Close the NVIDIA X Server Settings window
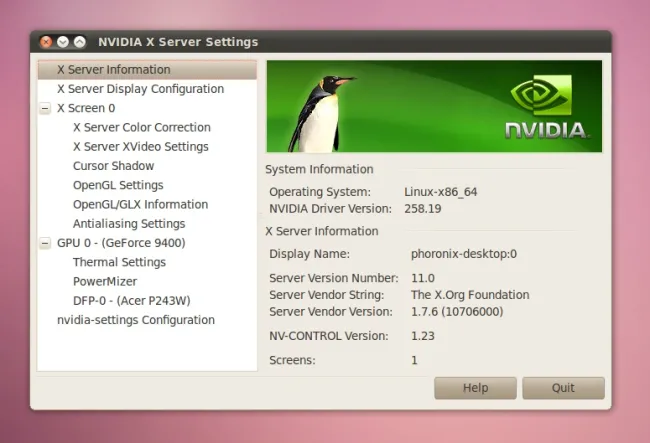 (46, 42)
